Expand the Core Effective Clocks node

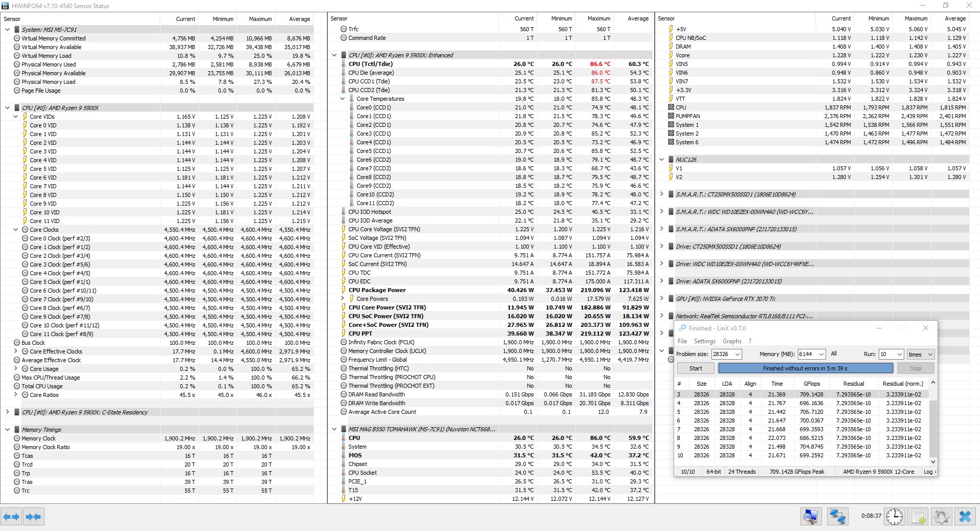[15, 351]
